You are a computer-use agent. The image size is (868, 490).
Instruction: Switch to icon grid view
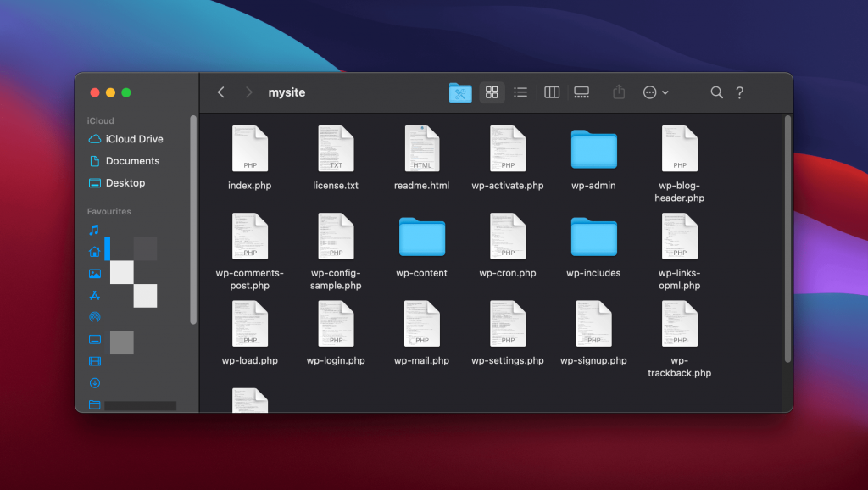click(492, 92)
